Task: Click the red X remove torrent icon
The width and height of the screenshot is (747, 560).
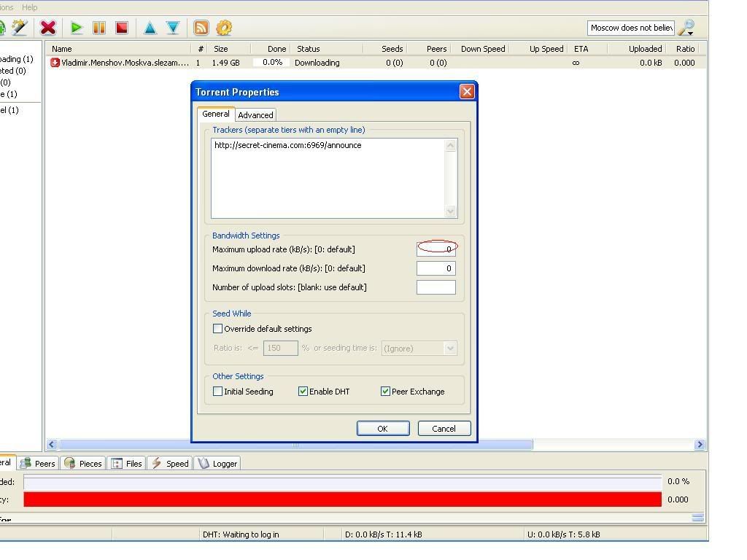Action: (48, 28)
